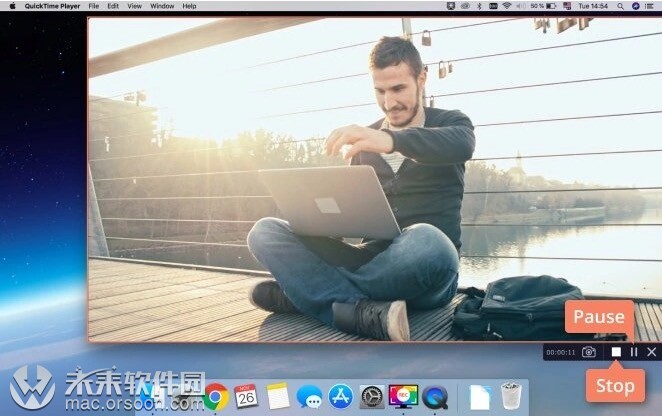
Task: Open Spotlight search magnifier
Action: pos(620,6)
